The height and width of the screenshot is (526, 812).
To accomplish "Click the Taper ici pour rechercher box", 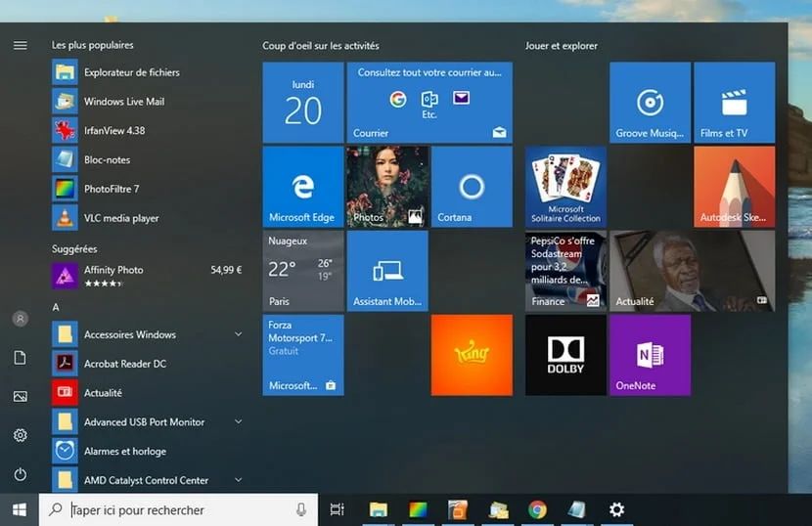I will pos(176,509).
